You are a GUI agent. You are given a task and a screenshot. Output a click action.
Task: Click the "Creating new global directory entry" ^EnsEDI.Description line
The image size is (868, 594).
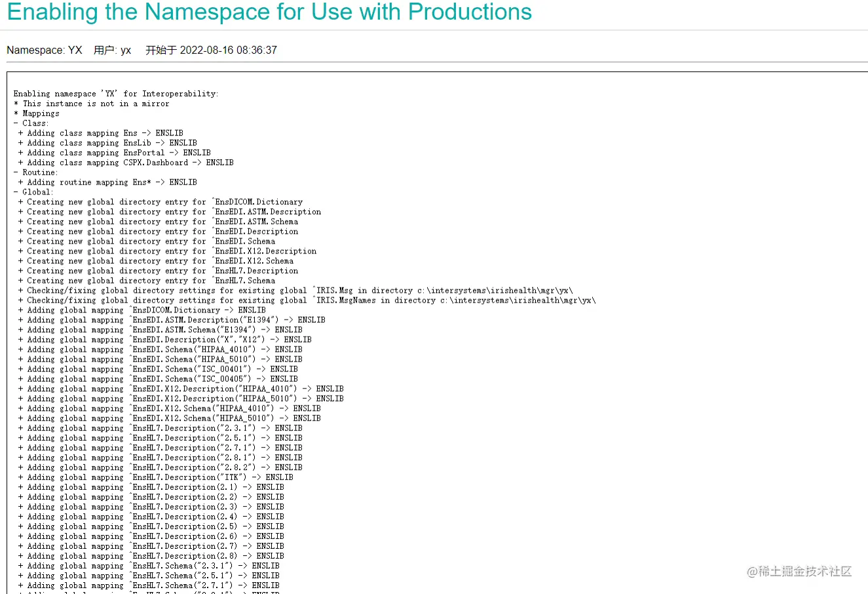pyautogui.click(x=158, y=231)
